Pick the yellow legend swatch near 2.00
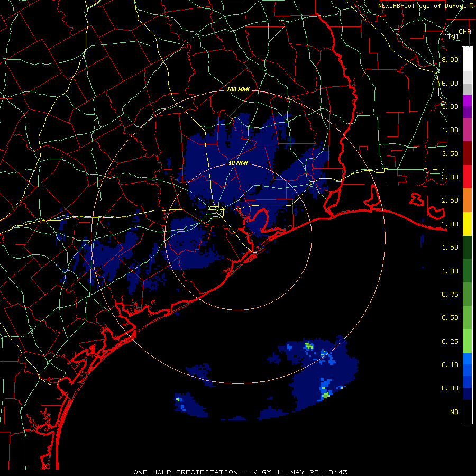Viewport: 476px width, 476px height. [x=467, y=224]
